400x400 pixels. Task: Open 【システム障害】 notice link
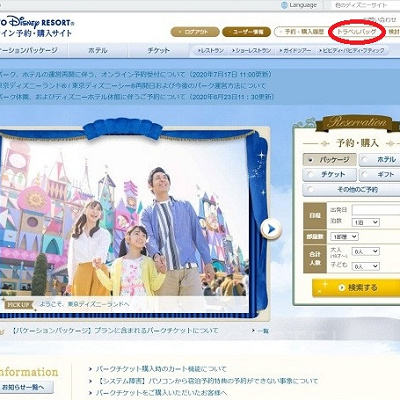point(207,381)
